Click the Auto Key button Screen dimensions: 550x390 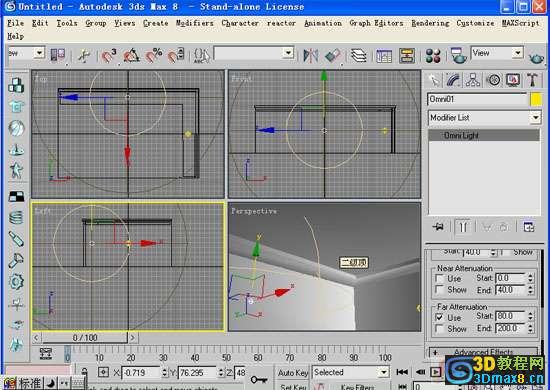click(293, 373)
